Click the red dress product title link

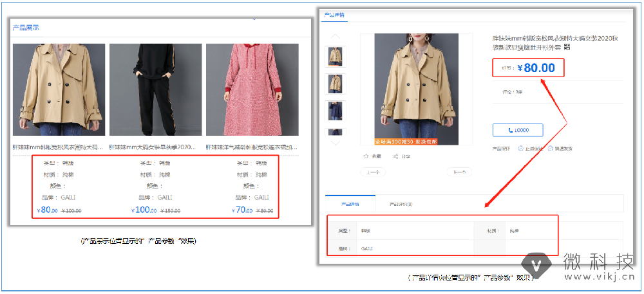tap(252, 147)
